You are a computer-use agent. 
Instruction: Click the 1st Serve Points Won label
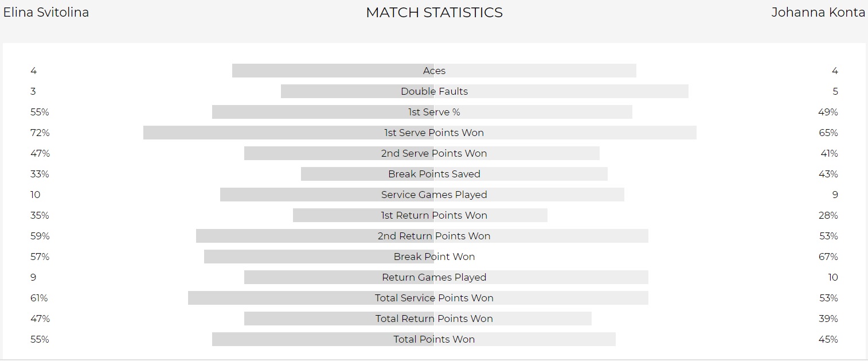434,133
